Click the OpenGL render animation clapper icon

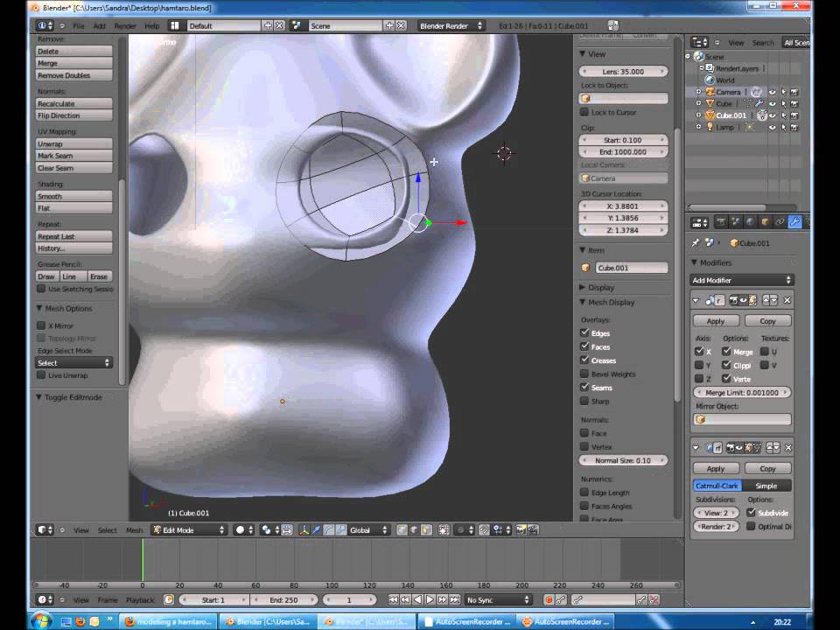pos(533,530)
